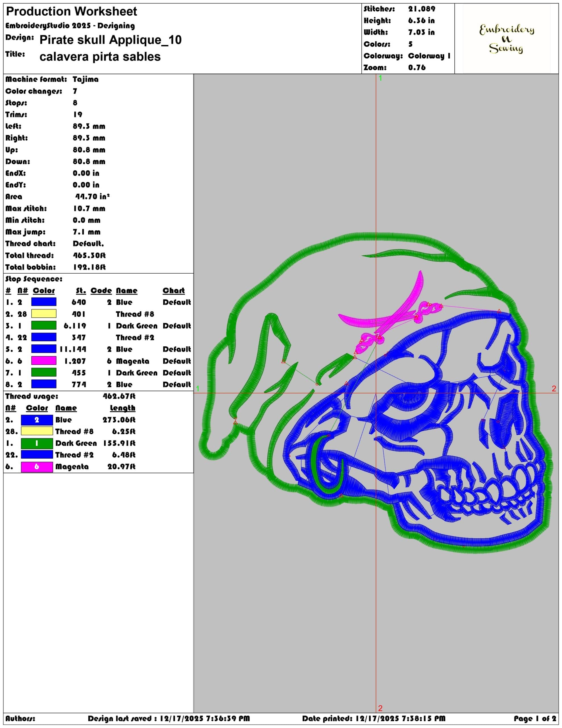Click the blue swatch in stop sequence row 8
562x728 pixels.
pos(44,384)
